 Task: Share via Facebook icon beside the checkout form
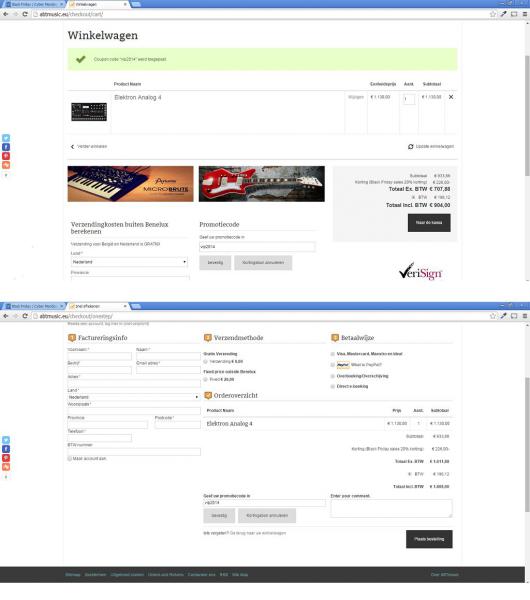(6, 449)
